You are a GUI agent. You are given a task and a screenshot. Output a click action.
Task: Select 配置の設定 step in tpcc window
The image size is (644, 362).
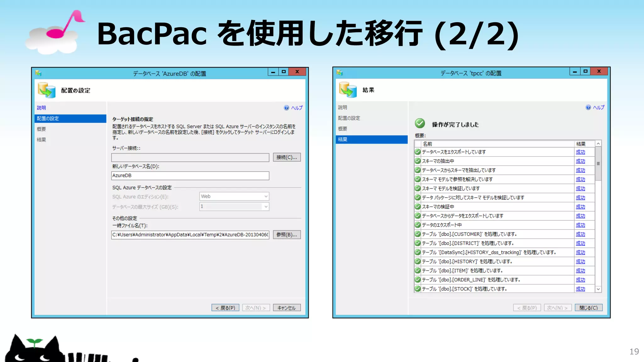click(x=349, y=118)
